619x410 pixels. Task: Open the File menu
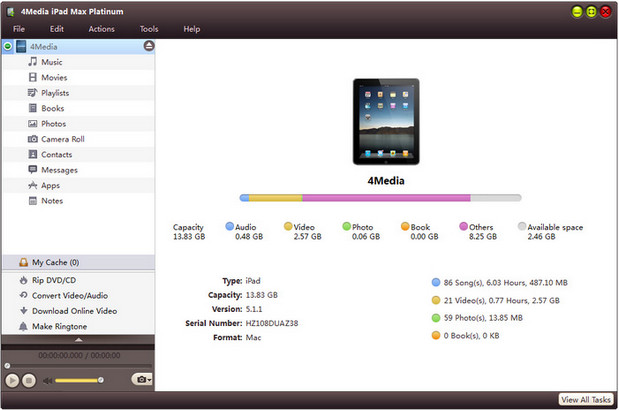coord(19,29)
